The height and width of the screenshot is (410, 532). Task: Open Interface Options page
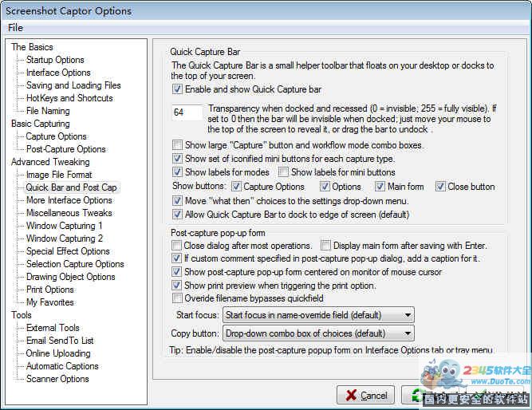tap(58, 73)
